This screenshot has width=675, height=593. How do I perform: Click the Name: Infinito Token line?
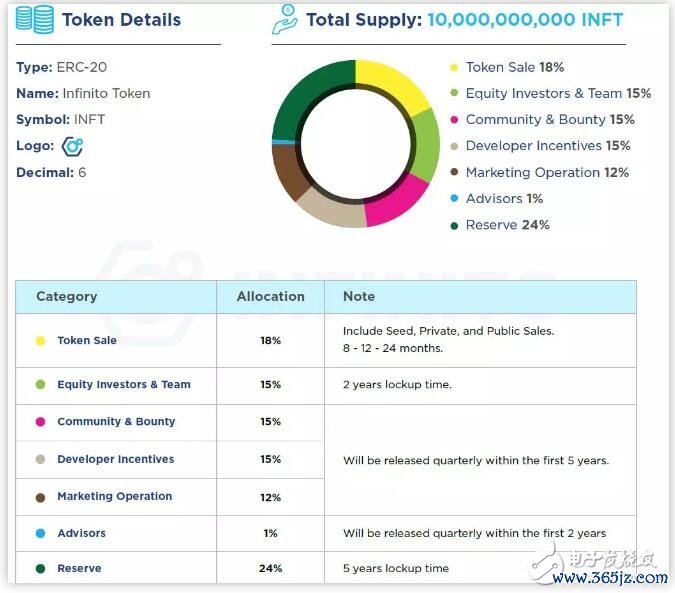click(83, 93)
